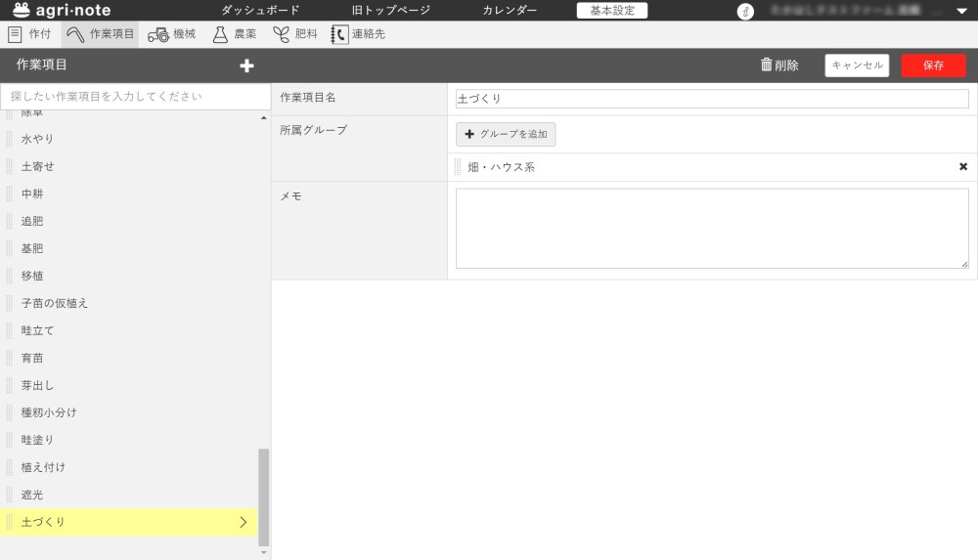Image resolution: width=978 pixels, height=560 pixels.
Task: Open the 連絡先 phonebook icon tab
Action: point(339,34)
